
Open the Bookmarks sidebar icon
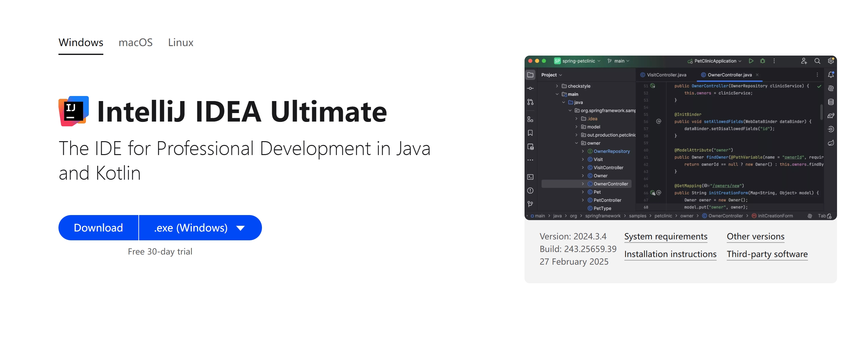point(530,133)
